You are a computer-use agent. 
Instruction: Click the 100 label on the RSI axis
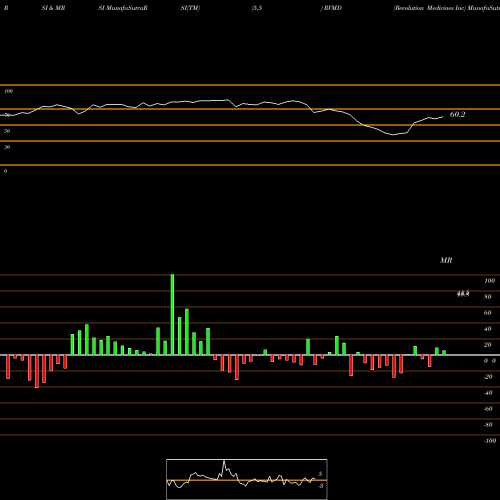click(8, 91)
